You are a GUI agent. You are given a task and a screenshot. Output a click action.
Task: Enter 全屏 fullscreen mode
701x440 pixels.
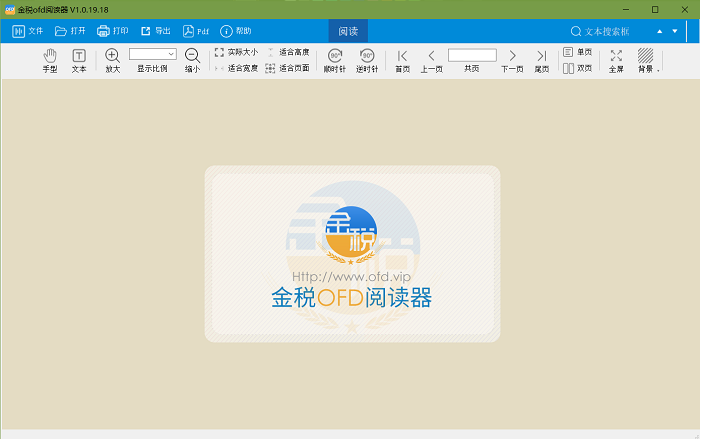click(616, 60)
